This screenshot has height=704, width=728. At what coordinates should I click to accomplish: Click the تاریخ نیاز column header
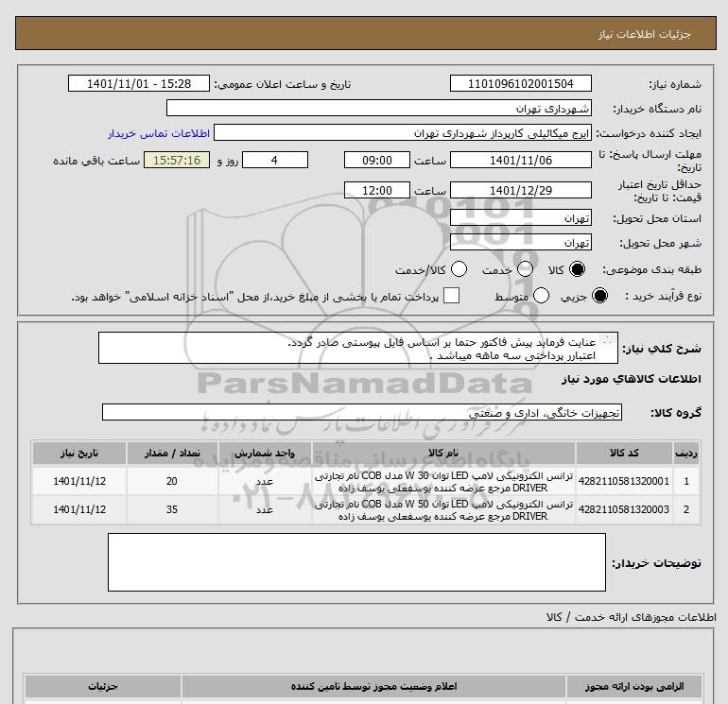[x=79, y=453]
